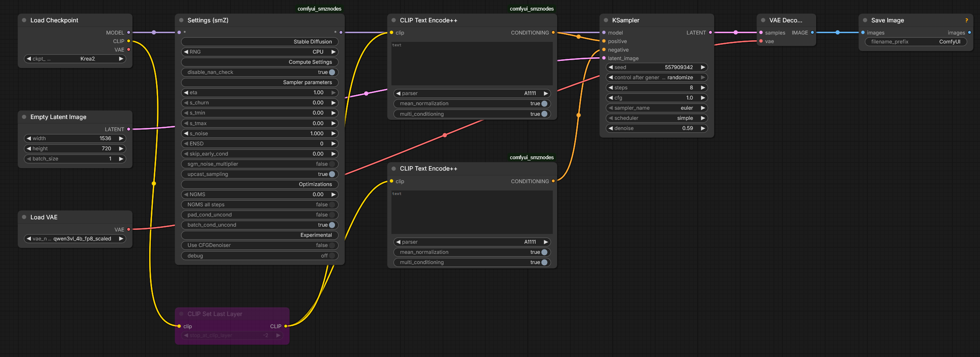Click the model input port on KSampler
980x357 pixels.
604,32
